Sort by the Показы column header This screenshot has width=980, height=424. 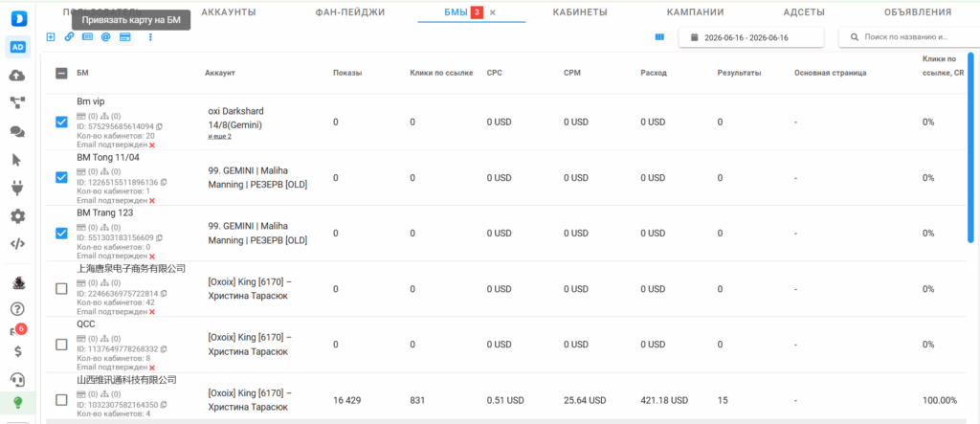tap(347, 73)
